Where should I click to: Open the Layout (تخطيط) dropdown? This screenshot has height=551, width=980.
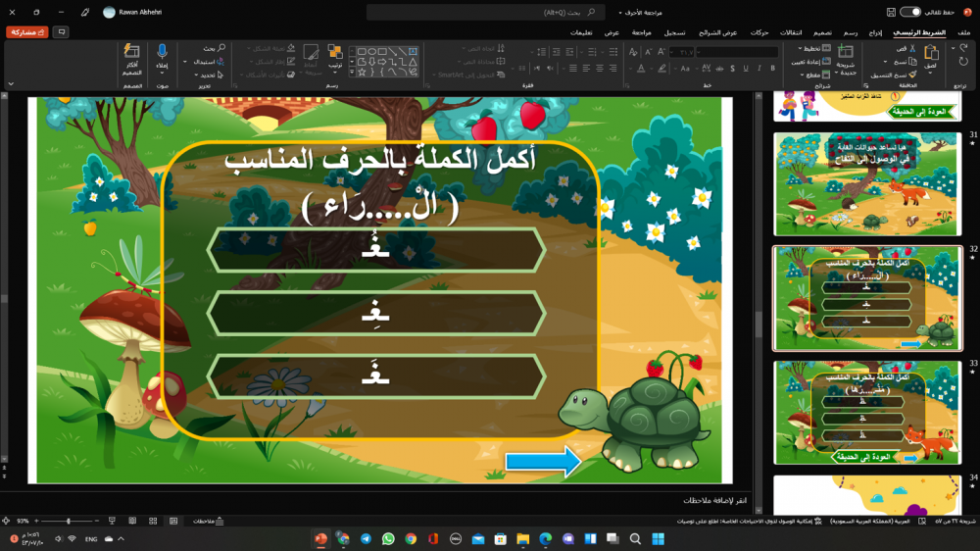pyautogui.click(x=814, y=48)
